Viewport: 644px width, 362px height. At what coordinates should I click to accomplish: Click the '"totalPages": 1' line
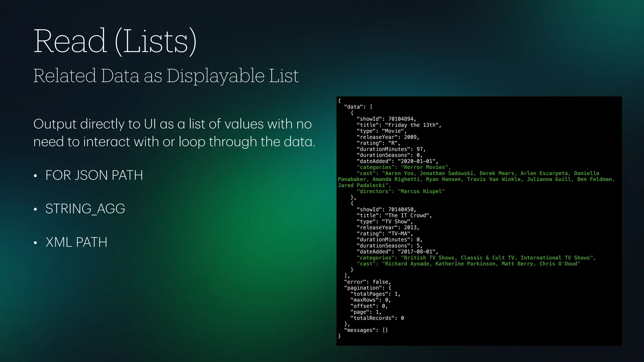point(375,294)
